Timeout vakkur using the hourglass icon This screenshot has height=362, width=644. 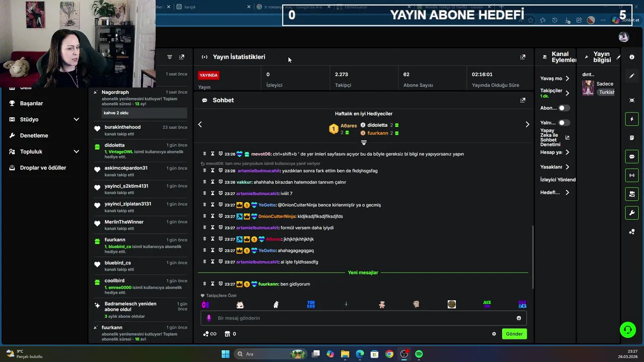[x=212, y=182]
